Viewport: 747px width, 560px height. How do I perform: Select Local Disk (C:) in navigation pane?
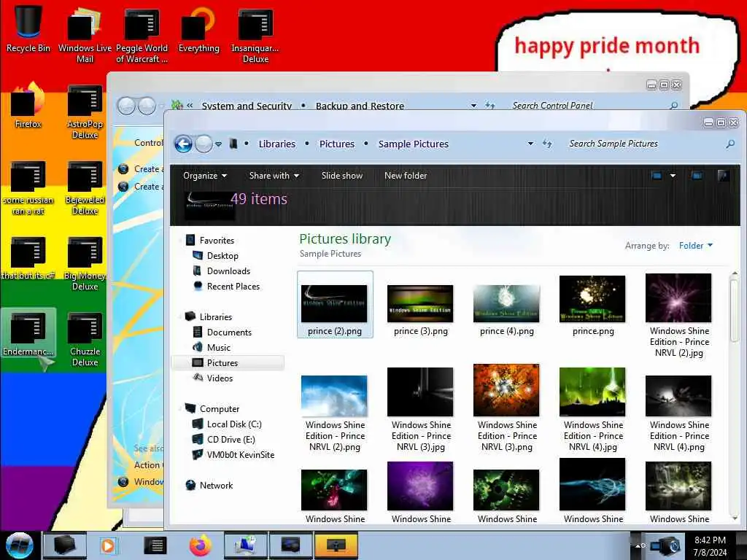coord(234,424)
